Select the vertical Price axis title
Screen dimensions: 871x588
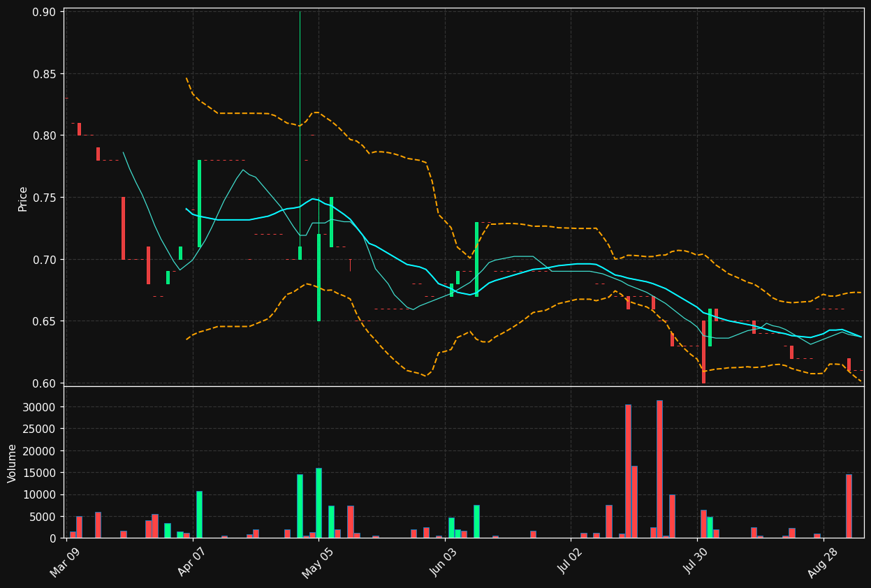tap(23, 198)
